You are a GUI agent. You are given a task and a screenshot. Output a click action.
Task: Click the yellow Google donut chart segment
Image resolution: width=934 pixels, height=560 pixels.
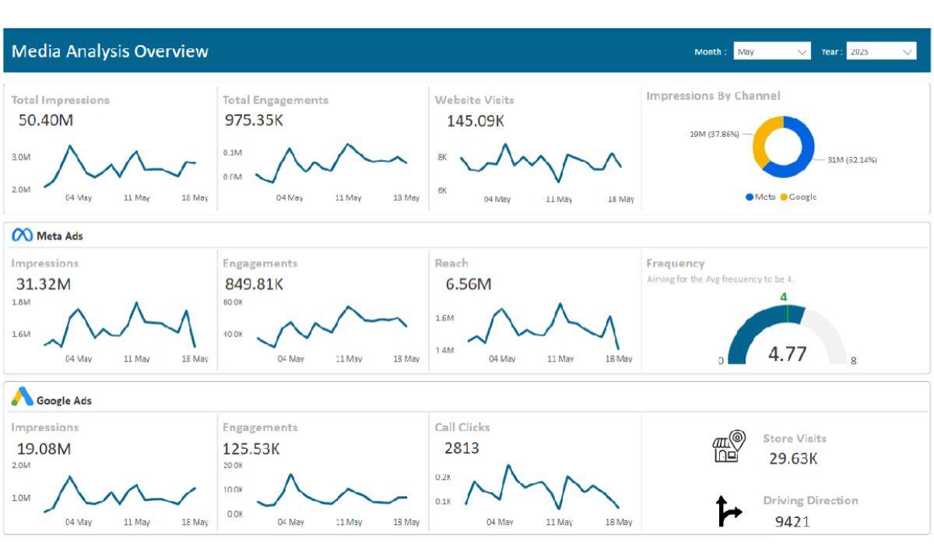[x=760, y=140]
